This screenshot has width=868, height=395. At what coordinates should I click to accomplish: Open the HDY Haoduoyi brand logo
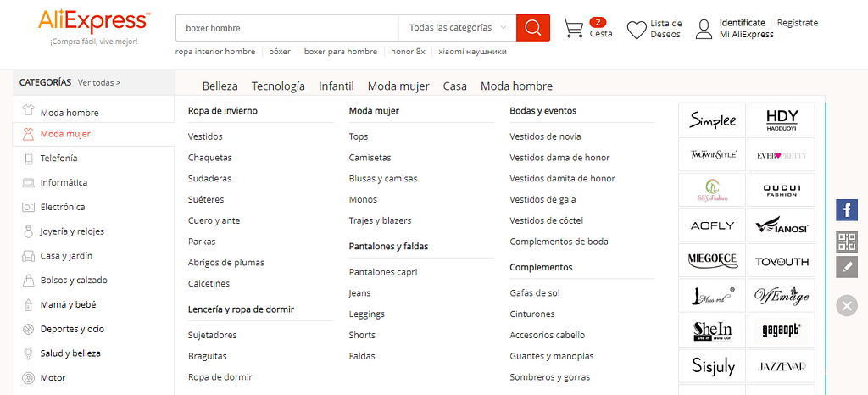782,119
